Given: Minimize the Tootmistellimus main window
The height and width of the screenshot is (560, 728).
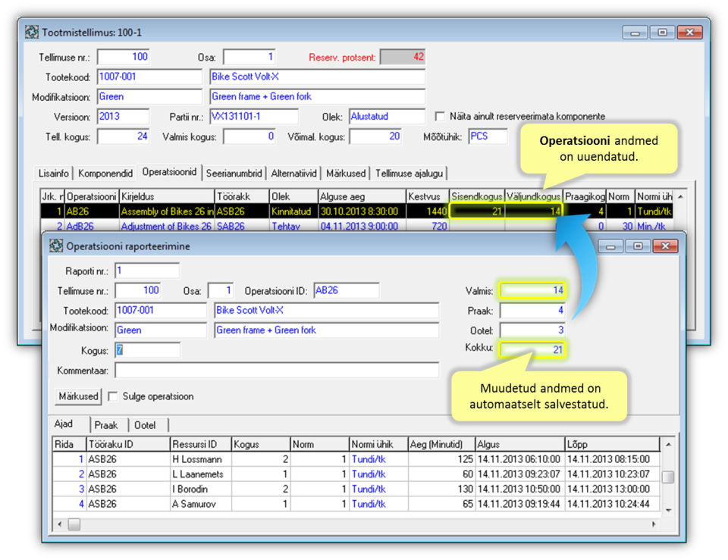Looking at the screenshot, I should (x=635, y=33).
